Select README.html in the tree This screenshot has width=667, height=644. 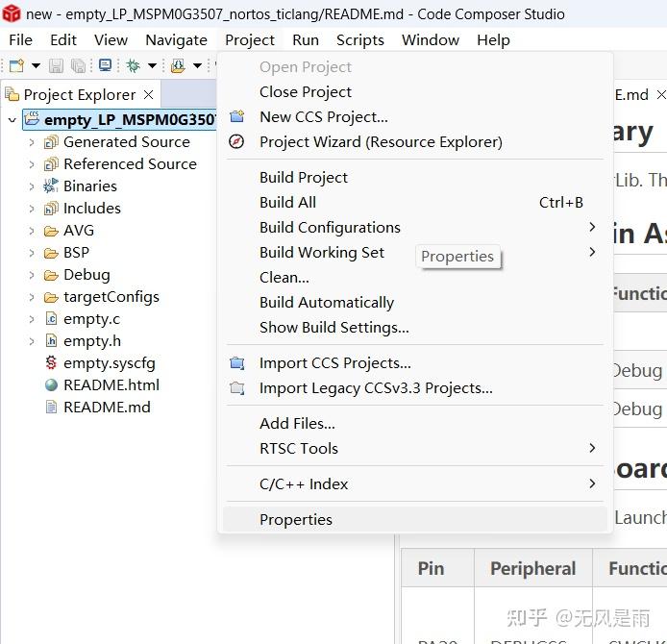[x=111, y=384]
